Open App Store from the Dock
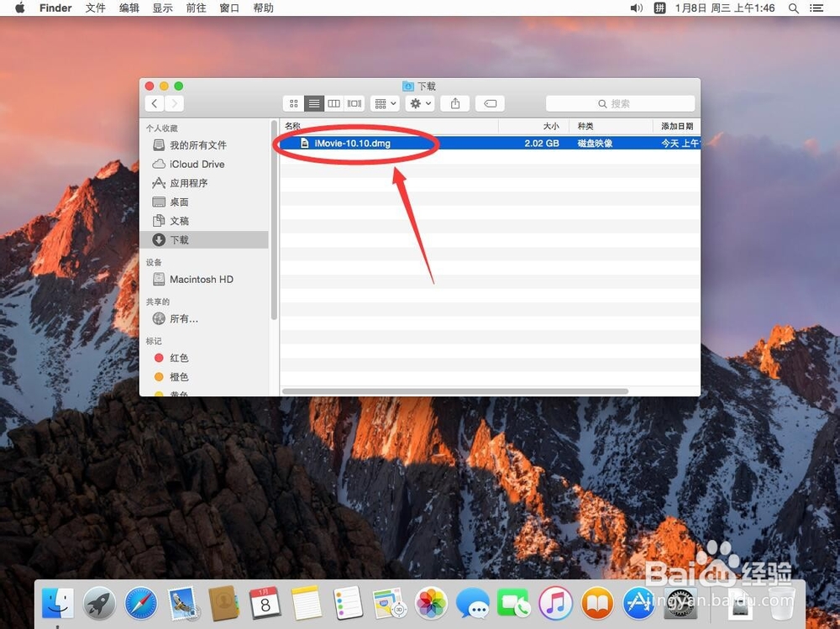Image resolution: width=840 pixels, height=629 pixels. 638,603
